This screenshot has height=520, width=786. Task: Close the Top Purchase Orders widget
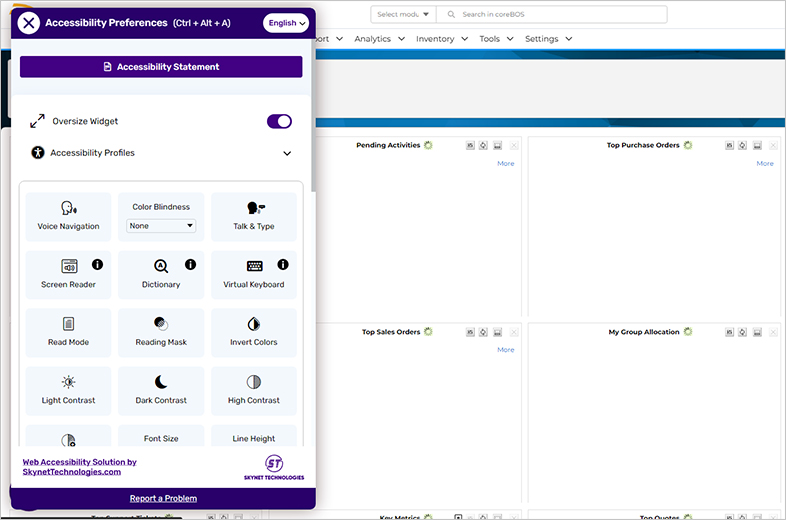(x=773, y=145)
